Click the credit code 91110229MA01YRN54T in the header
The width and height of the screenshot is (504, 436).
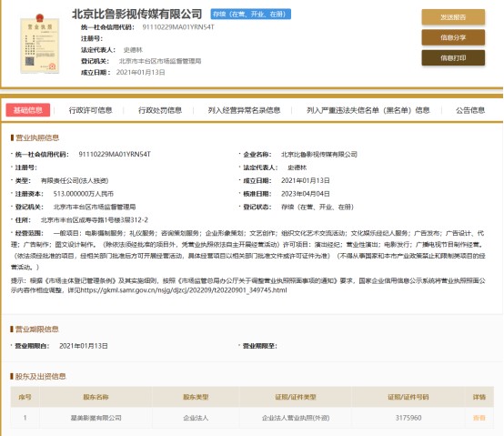pyautogui.click(x=178, y=27)
